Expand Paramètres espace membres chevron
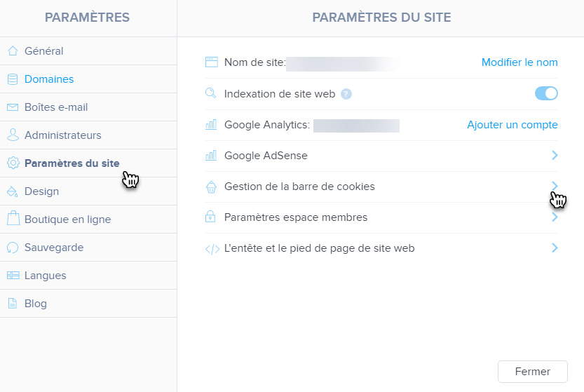 coord(555,217)
